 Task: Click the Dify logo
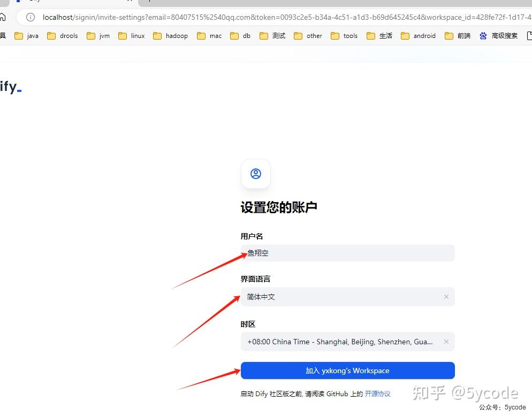[10, 87]
